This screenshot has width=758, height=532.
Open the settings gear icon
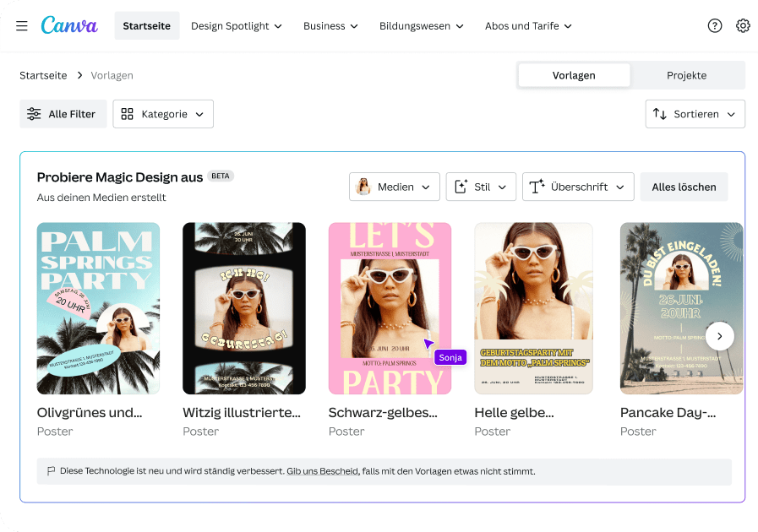pyautogui.click(x=743, y=25)
